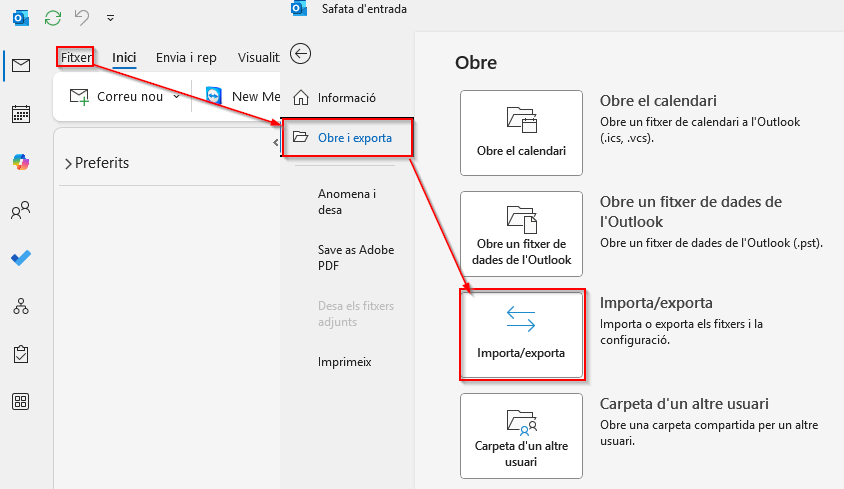
Task: Click the Undo arrow in title bar
Action: click(82, 17)
